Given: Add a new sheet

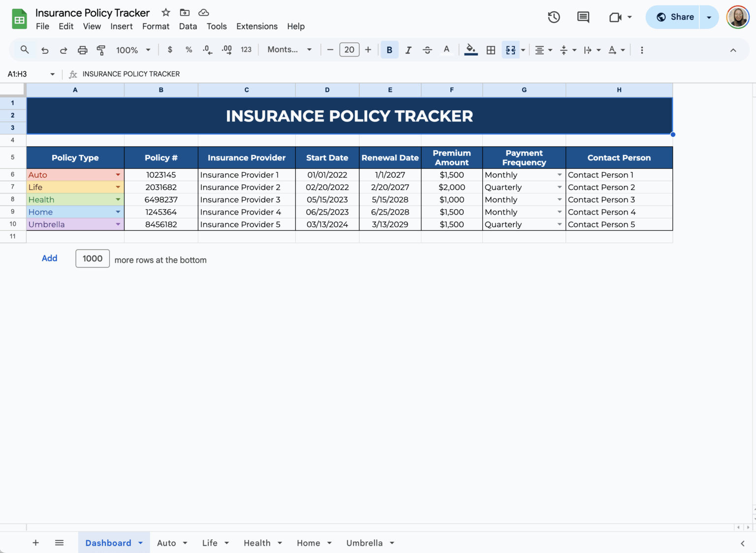Looking at the screenshot, I should pos(35,543).
